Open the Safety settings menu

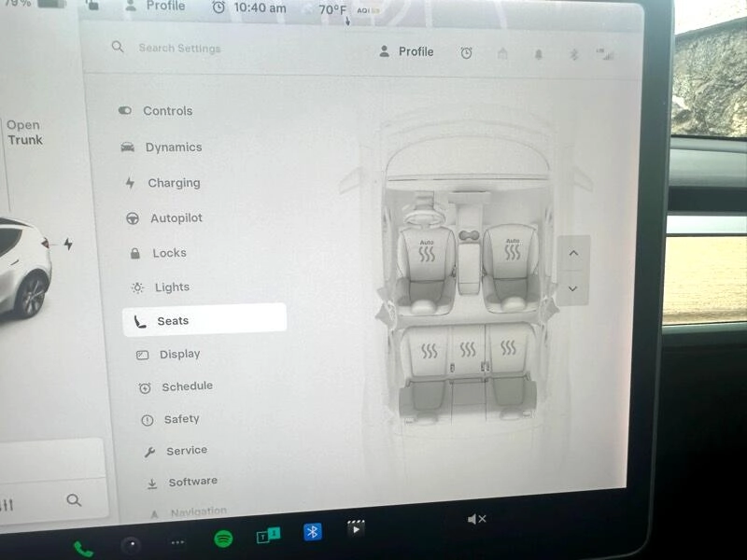click(x=170, y=419)
